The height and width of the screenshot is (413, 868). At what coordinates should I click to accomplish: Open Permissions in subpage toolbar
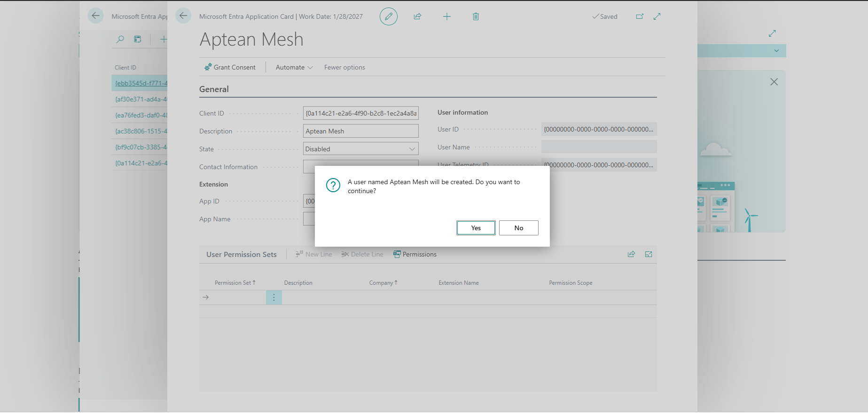[x=415, y=254]
